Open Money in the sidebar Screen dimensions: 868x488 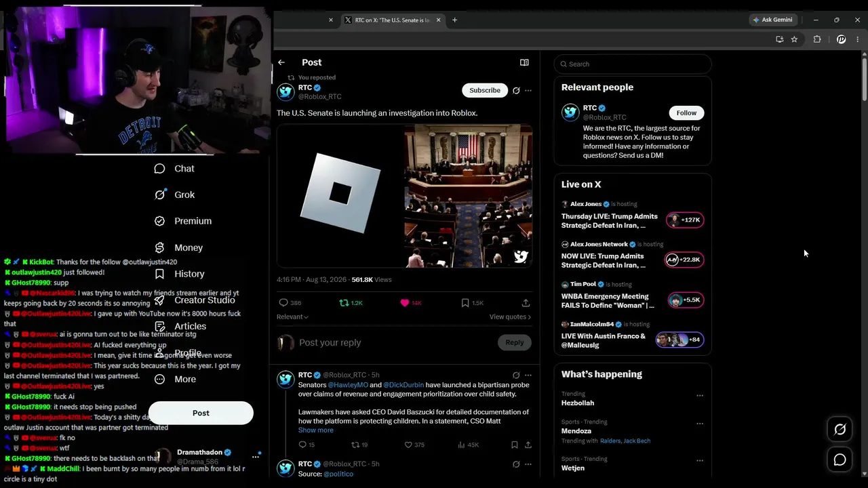tap(178, 248)
